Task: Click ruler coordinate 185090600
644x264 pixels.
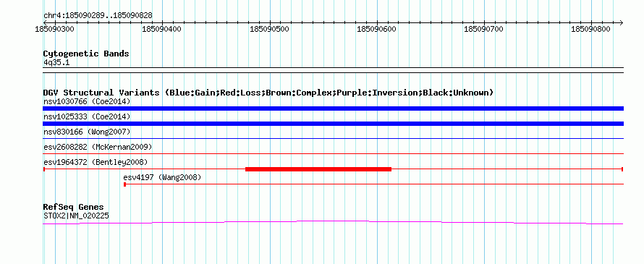Action: pyautogui.click(x=376, y=29)
